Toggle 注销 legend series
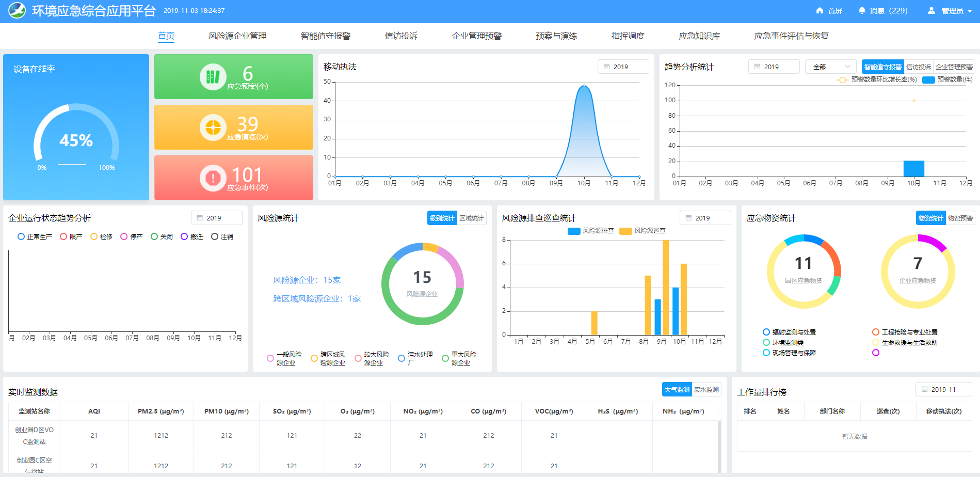 click(222, 236)
